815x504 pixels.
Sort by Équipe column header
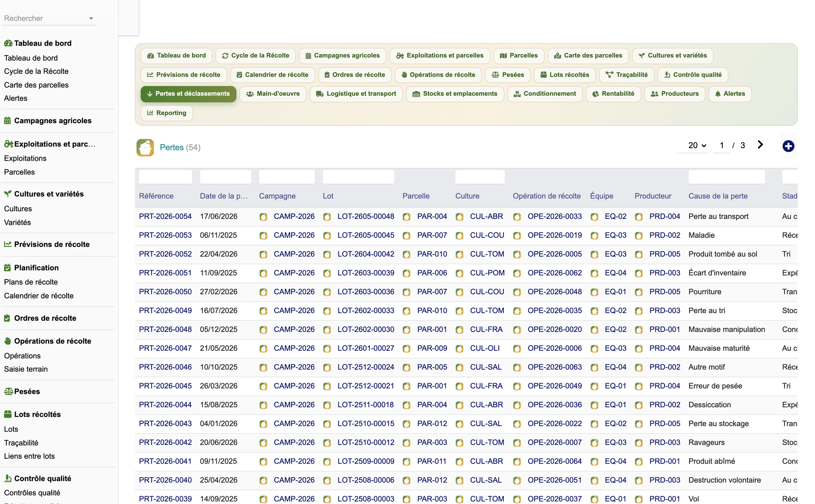pos(601,196)
